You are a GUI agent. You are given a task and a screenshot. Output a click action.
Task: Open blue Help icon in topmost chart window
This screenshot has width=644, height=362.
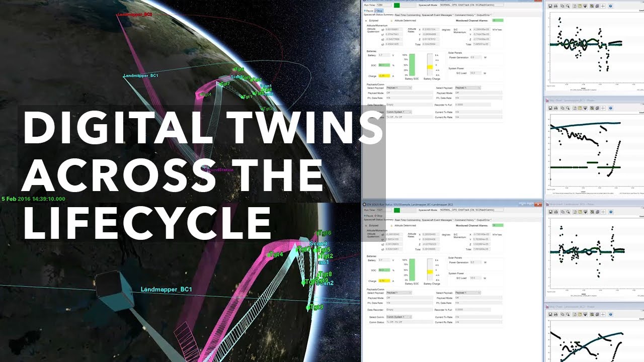pyautogui.click(x=610, y=6)
